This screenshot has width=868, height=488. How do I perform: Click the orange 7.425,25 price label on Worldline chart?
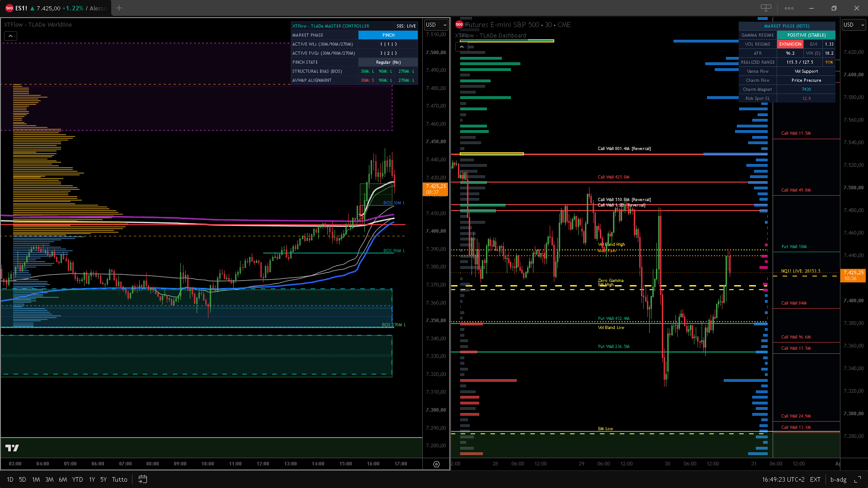pos(435,189)
